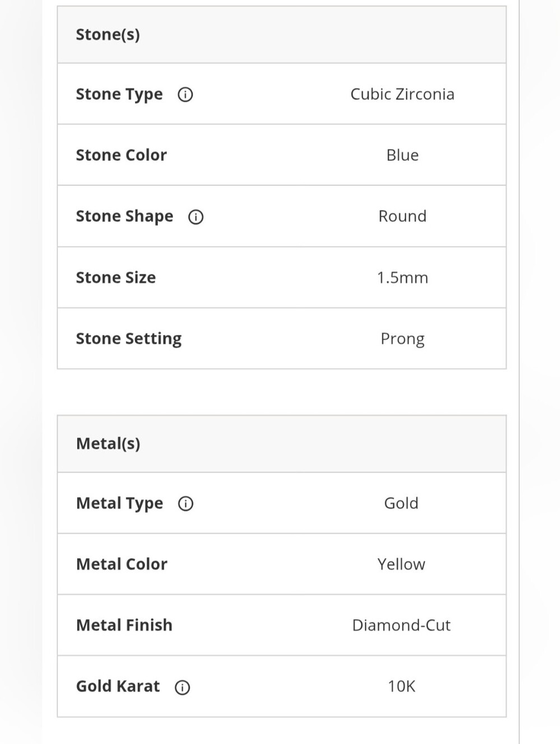
Task: Open the Stone Type info icon
Action: point(185,95)
